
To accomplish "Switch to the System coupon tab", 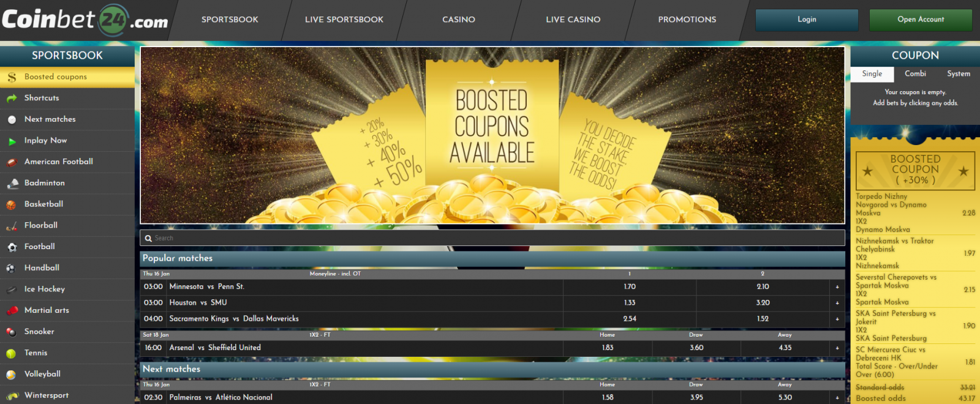I will tap(959, 73).
